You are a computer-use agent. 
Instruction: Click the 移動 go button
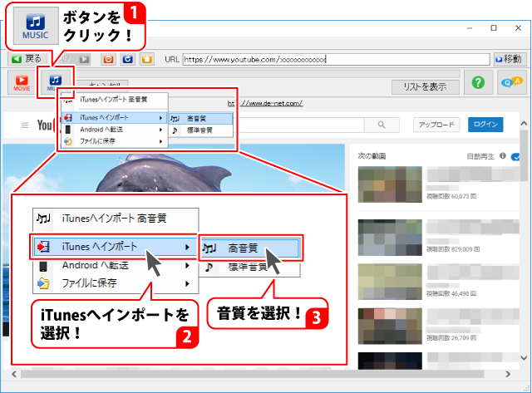pyautogui.click(x=510, y=59)
